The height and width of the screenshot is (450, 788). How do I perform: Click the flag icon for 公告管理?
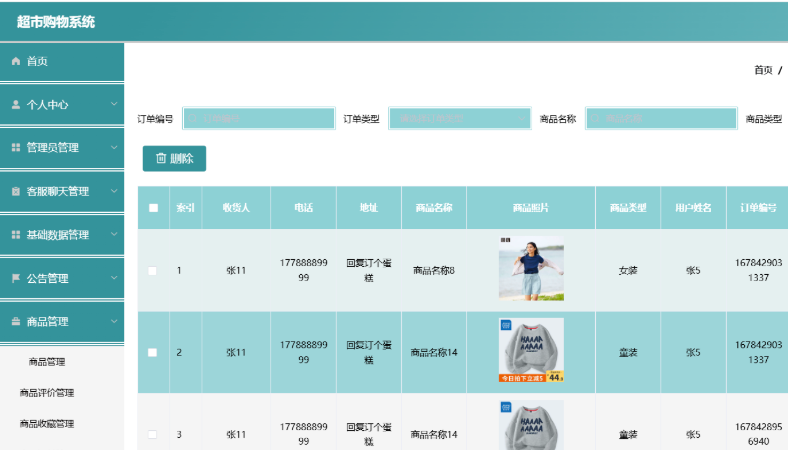coord(16,278)
